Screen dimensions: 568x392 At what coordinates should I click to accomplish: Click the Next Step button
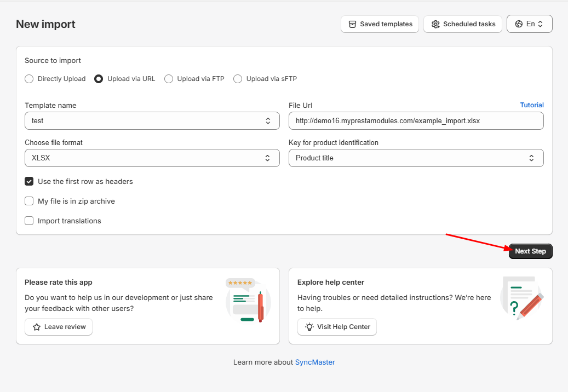[x=530, y=251]
